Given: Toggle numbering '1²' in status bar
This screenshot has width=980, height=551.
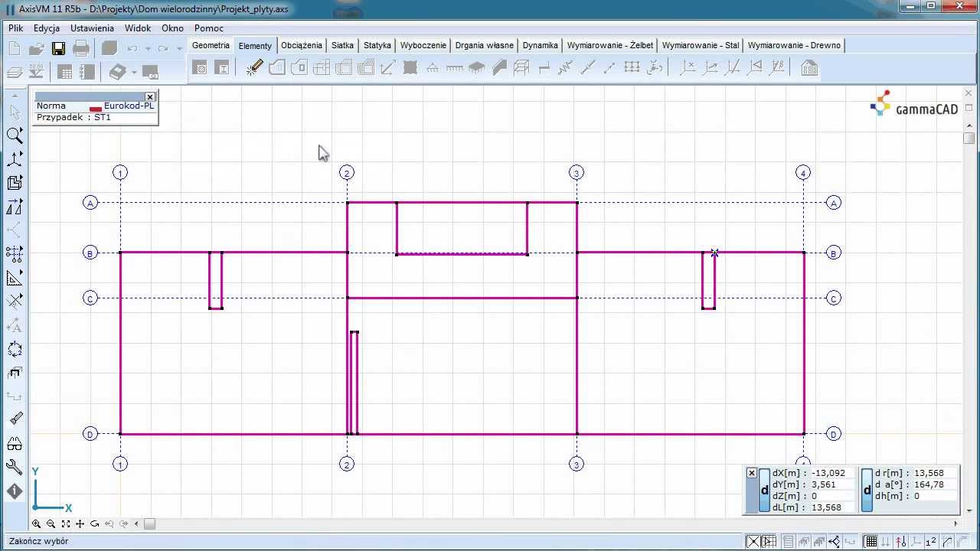Looking at the screenshot, I should point(930,542).
